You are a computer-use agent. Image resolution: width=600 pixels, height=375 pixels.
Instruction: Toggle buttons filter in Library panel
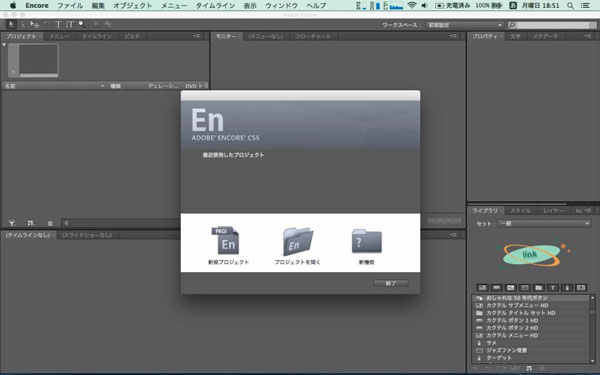[496, 288]
